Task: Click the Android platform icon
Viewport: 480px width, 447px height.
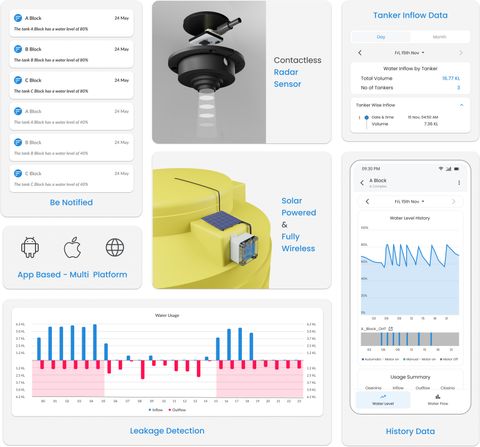Action: click(30, 247)
